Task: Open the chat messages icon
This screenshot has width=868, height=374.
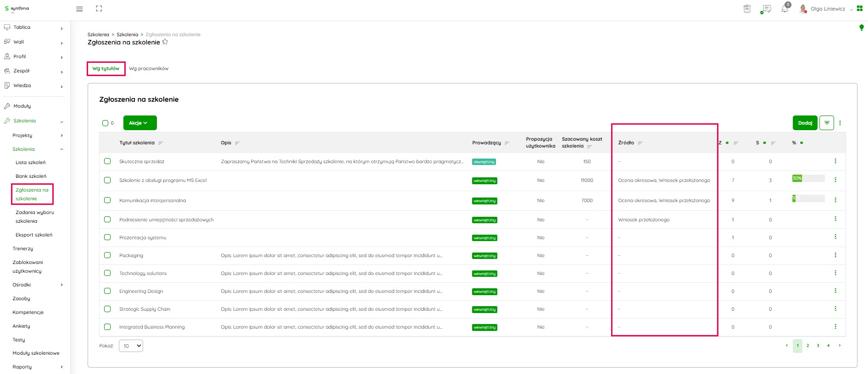Action: coord(766,9)
